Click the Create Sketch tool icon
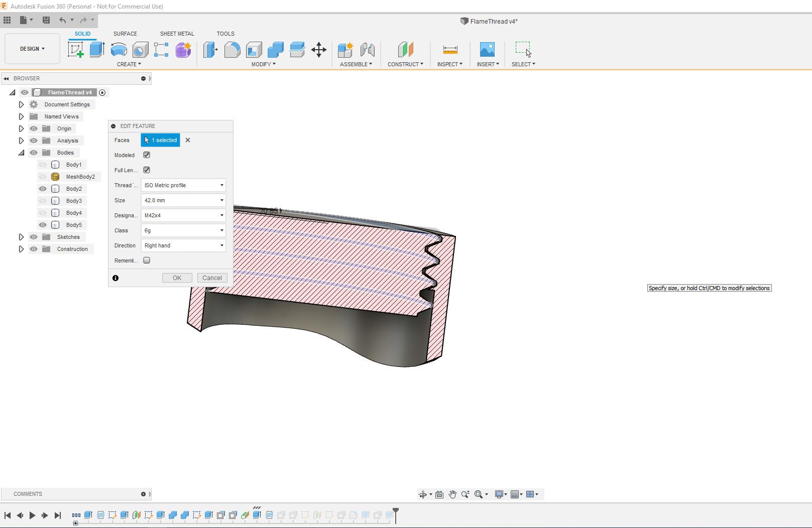 pyautogui.click(x=75, y=50)
